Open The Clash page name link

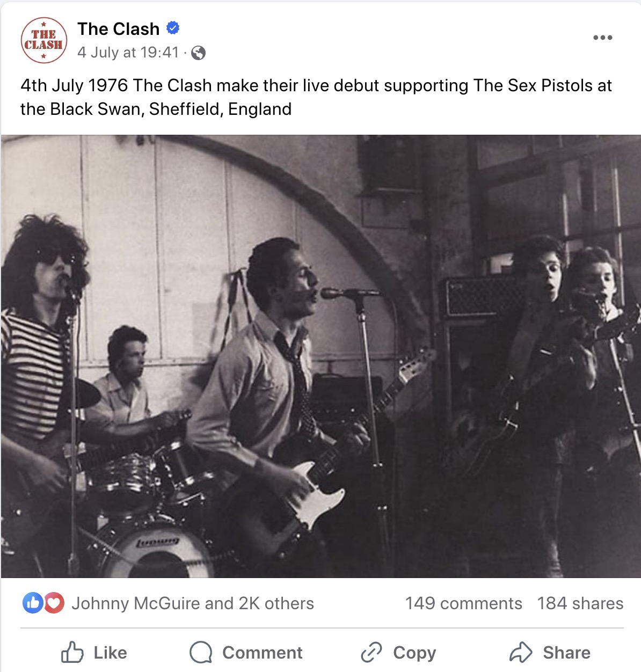pyautogui.click(x=118, y=28)
